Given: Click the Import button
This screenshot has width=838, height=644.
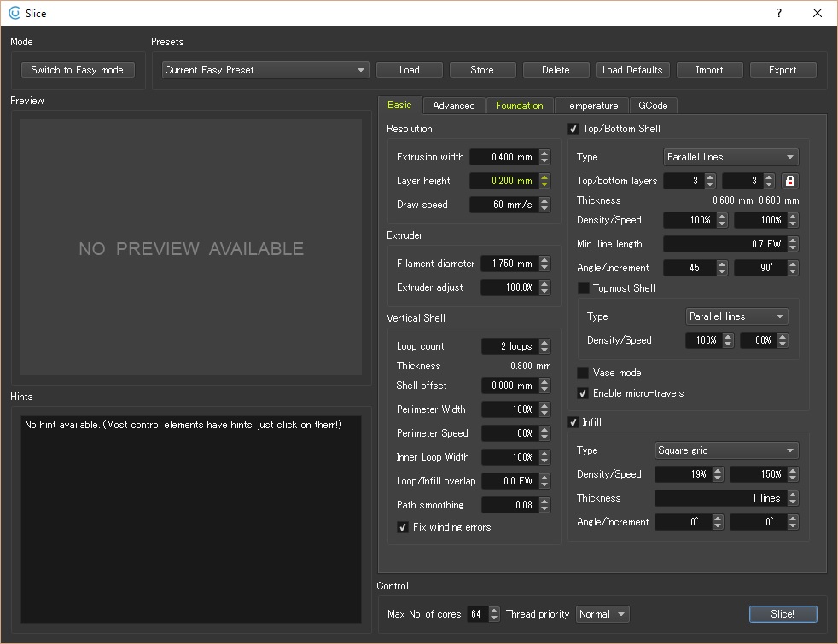Looking at the screenshot, I should pos(710,70).
